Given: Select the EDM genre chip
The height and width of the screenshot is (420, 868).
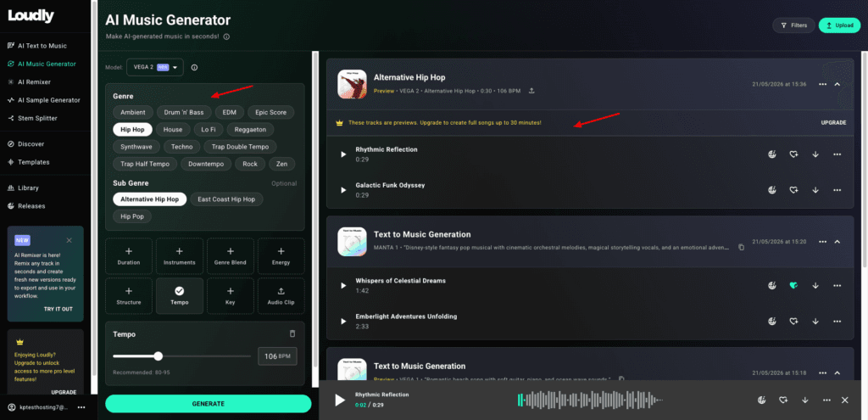Looking at the screenshot, I should pos(229,112).
